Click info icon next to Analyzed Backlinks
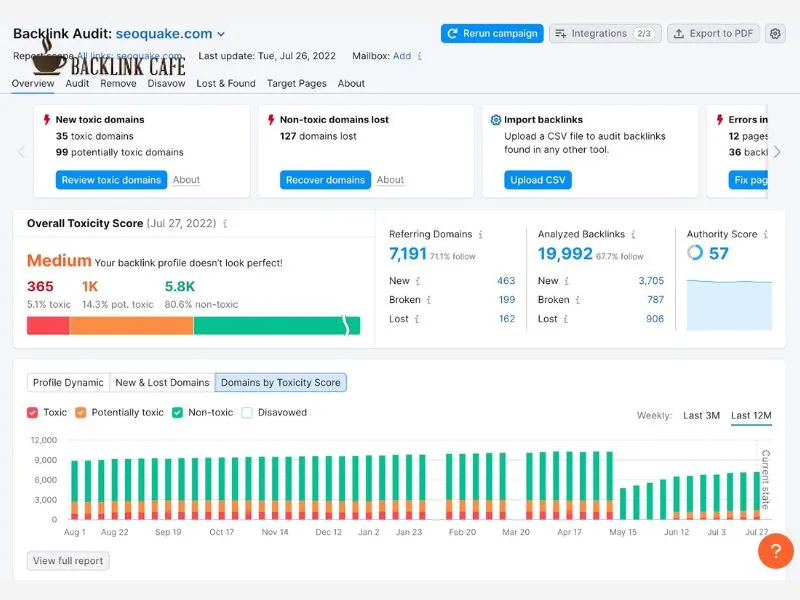The height and width of the screenshot is (600, 800). point(633,235)
